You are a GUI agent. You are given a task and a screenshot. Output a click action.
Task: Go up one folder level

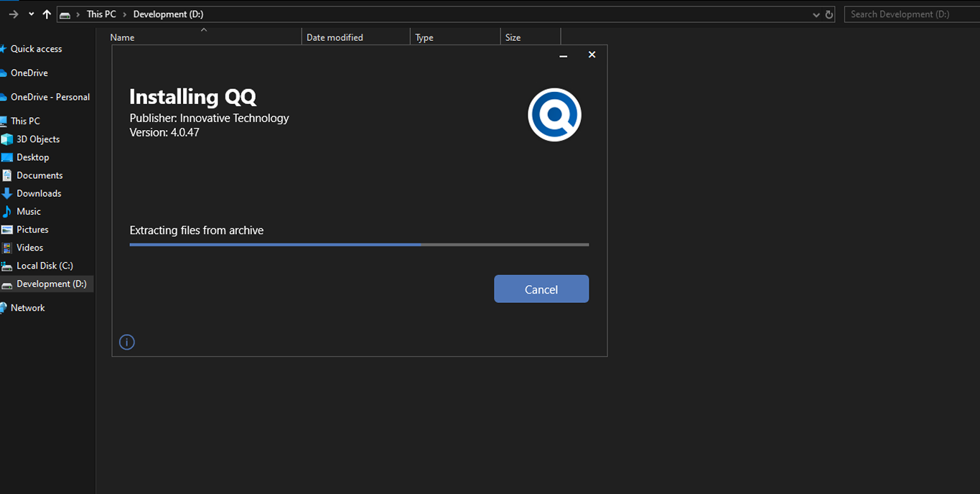tap(47, 14)
